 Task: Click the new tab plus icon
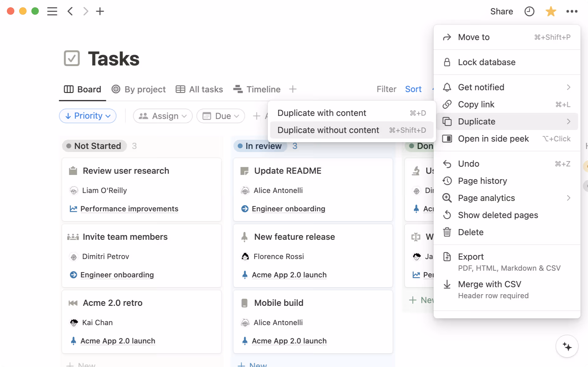100,12
